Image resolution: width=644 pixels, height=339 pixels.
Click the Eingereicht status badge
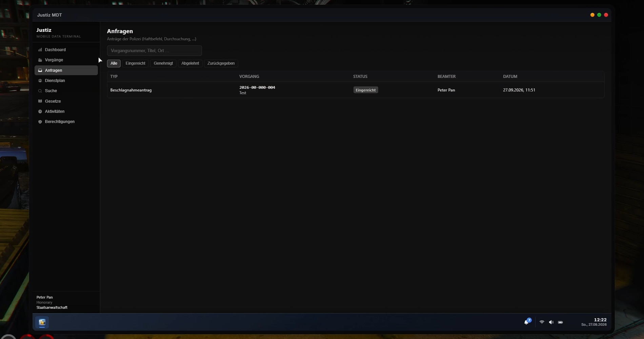click(366, 90)
